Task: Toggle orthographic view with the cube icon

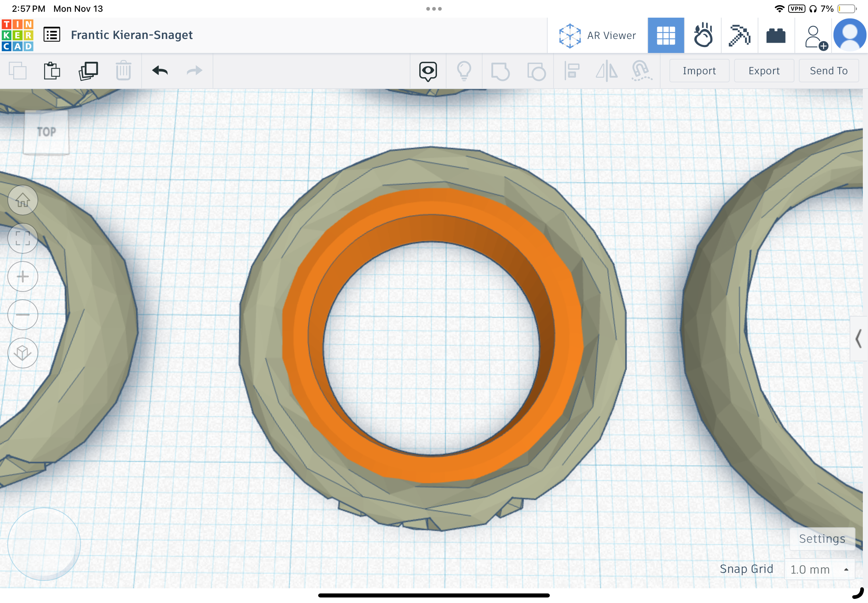Action: (23, 353)
